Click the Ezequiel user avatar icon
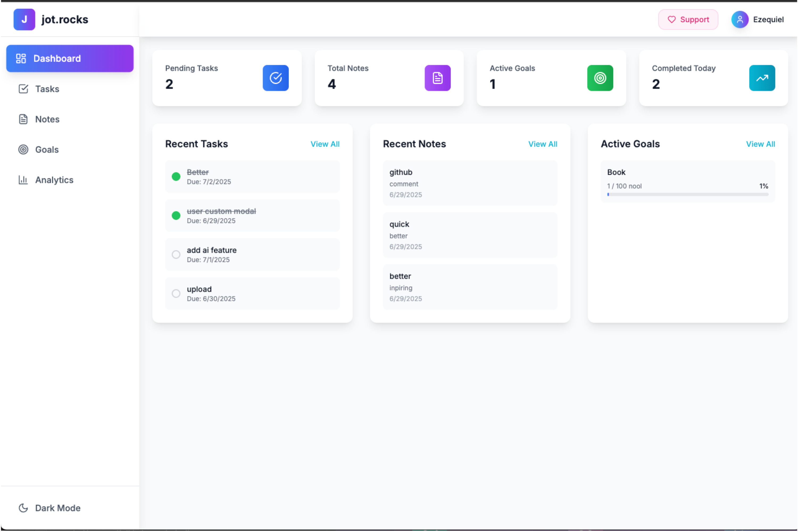 [740, 19]
